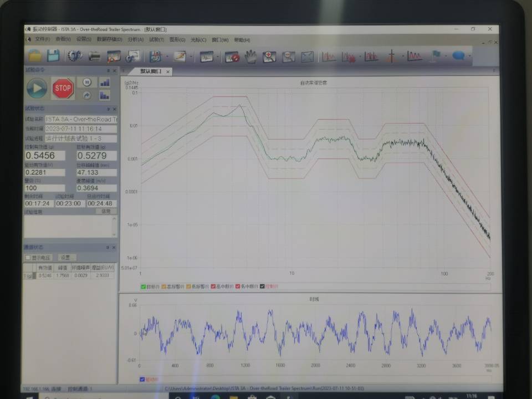
Task: Click the blue speech bubble icon
Action: coord(458,56)
